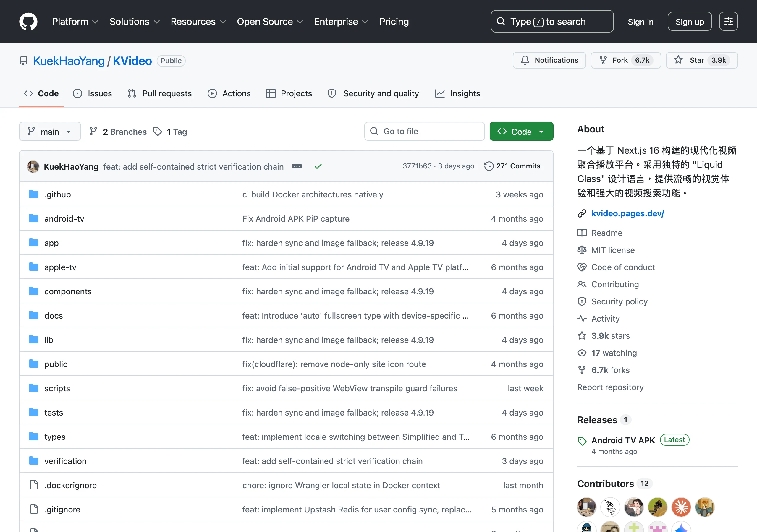Click the 3.9k stars star icon
This screenshot has height=532, width=757.
pos(582,335)
